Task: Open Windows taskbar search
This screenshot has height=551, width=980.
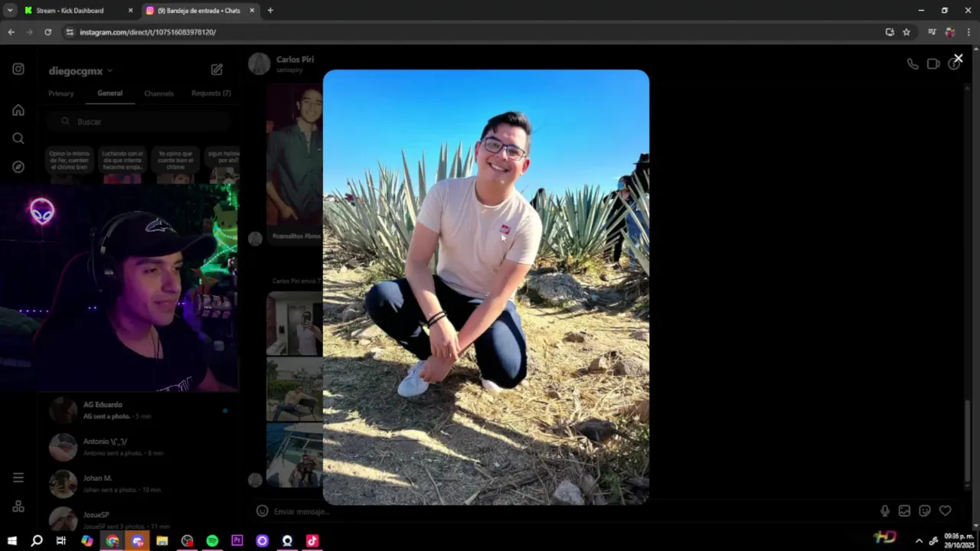Action: coord(37,541)
